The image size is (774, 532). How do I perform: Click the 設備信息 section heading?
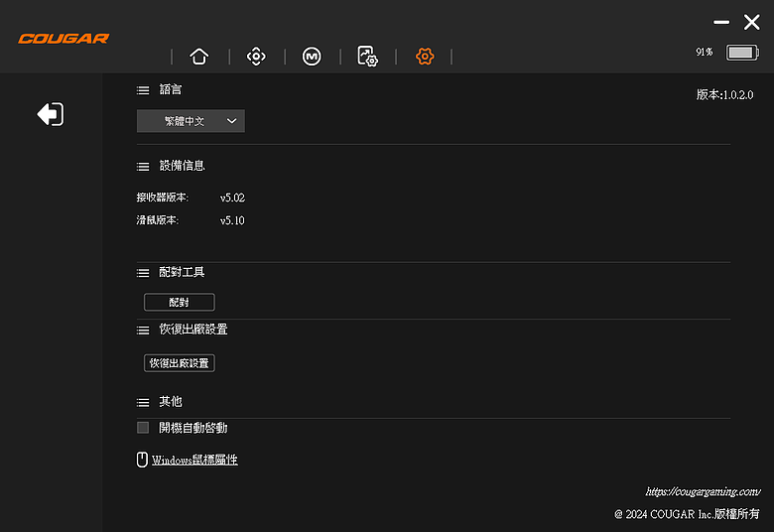[x=182, y=166]
